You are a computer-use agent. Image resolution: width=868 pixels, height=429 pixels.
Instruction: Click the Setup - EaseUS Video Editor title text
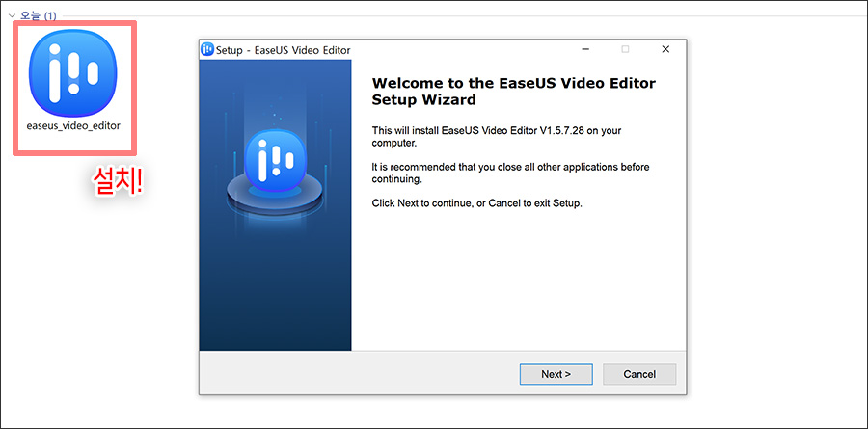point(283,50)
